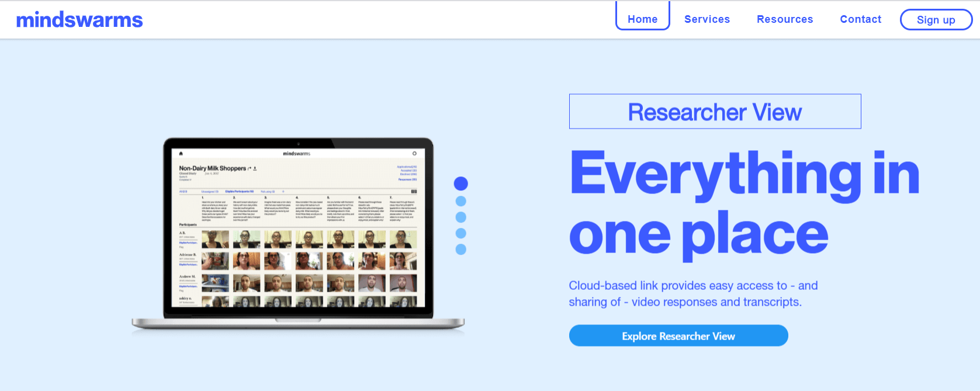Select the third carousel dot indicator
Image resolution: width=980 pixels, height=391 pixels.
point(461,217)
